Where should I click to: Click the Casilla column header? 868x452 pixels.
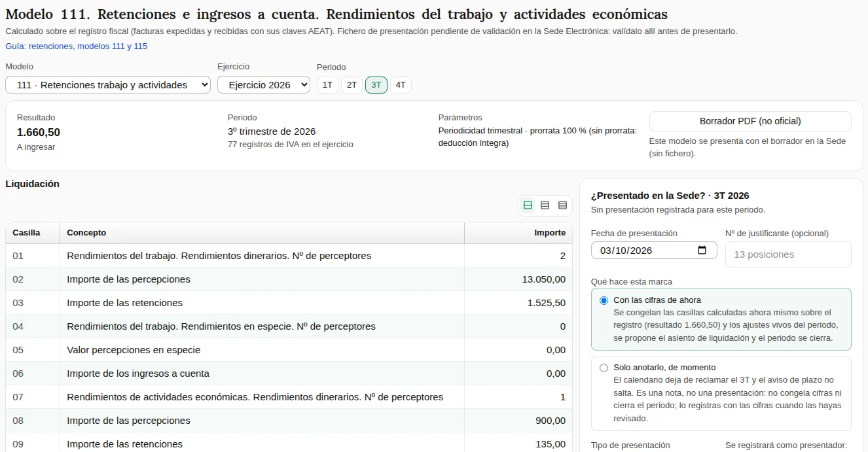33,233
